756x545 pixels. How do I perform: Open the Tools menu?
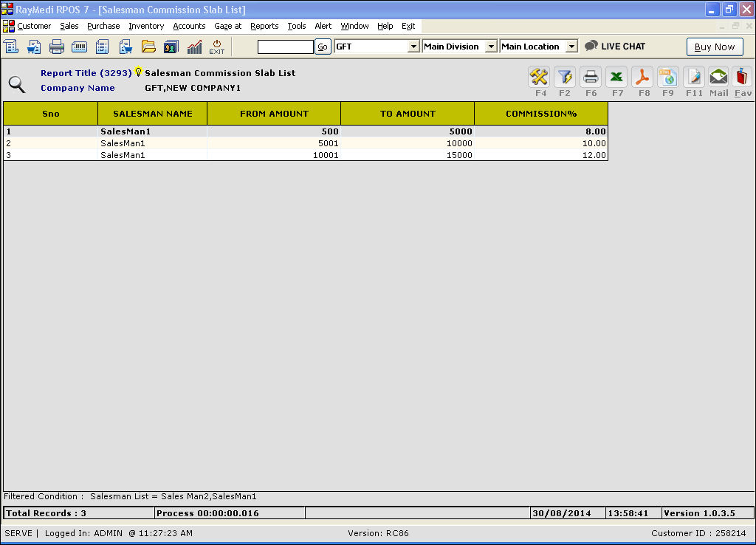(297, 26)
